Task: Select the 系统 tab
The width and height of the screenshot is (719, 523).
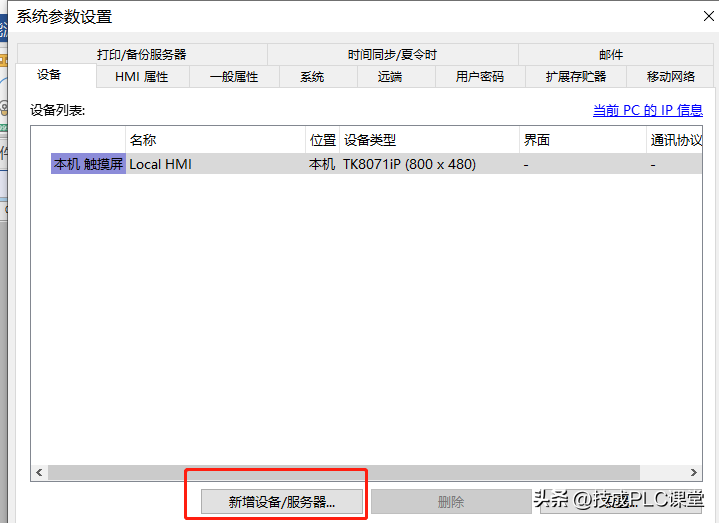Action: tap(312, 77)
